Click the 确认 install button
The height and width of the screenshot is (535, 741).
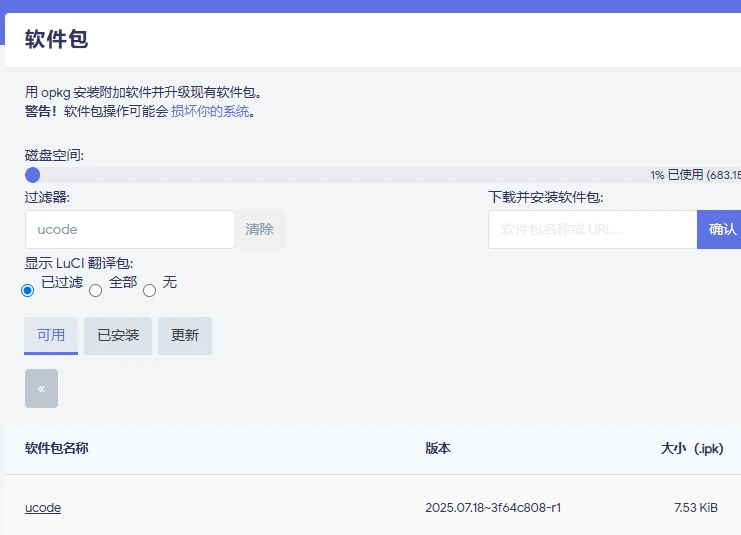coord(720,229)
